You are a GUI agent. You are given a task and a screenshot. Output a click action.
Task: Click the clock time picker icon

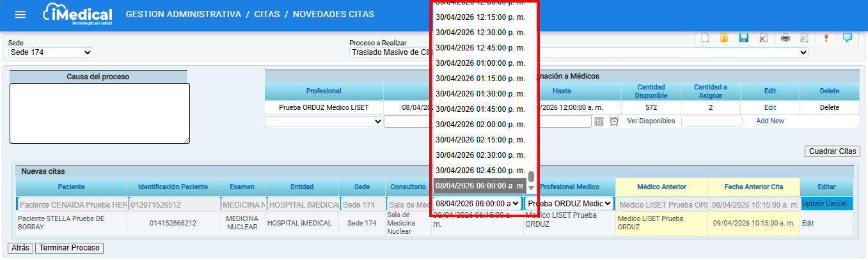[613, 121]
